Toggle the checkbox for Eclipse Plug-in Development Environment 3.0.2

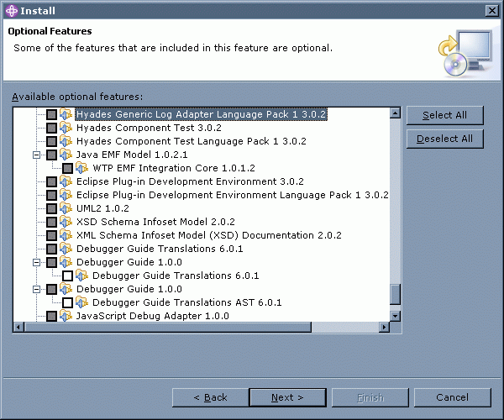pyautogui.click(x=52, y=182)
